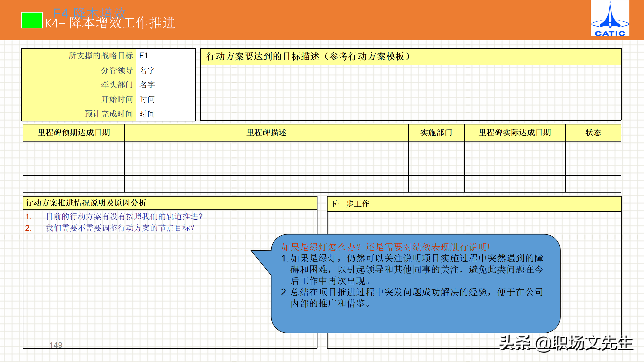Click the 里程碑描述 column header
The image size is (644, 362).
tap(266, 132)
